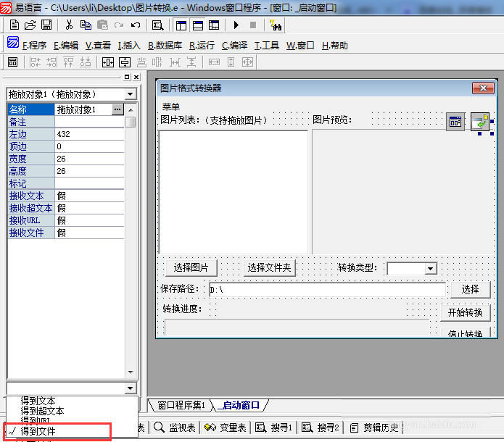The height and width of the screenshot is (442, 504).
Task: Click the 选择图片 button
Action: (x=191, y=268)
